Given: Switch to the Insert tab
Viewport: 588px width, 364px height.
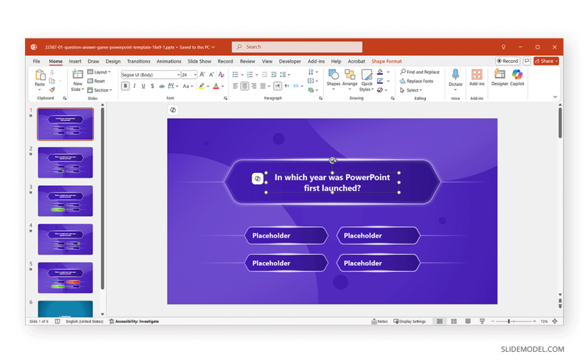Looking at the screenshot, I should coord(75,61).
